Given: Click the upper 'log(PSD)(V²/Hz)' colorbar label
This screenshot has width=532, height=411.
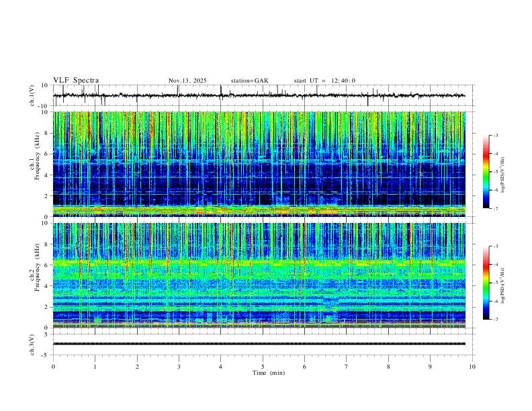Looking at the screenshot, I should (x=502, y=175).
